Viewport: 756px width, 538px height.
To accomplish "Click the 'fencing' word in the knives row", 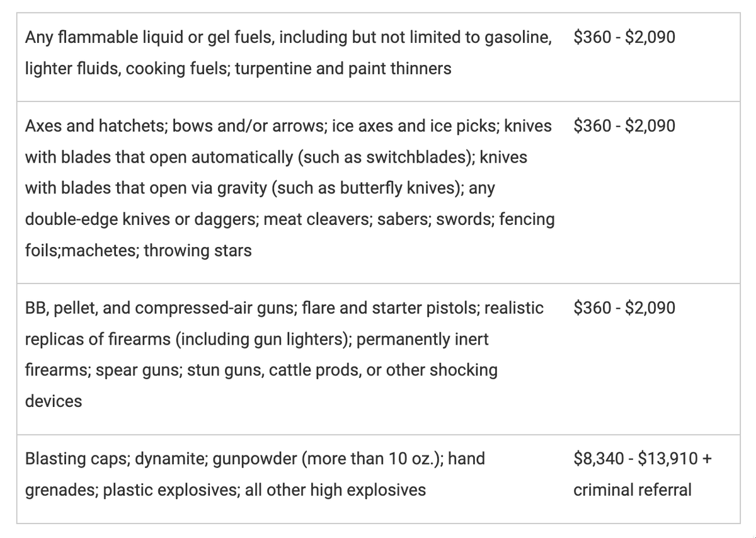I will coord(527,219).
